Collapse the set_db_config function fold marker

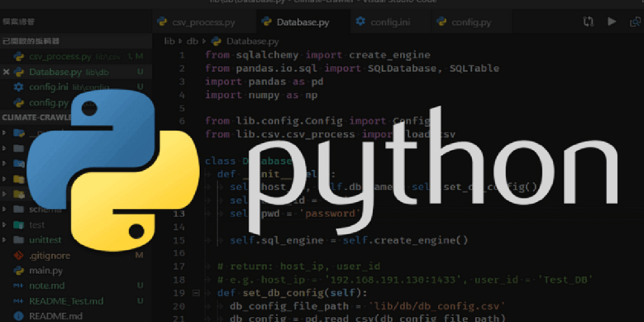(195, 293)
